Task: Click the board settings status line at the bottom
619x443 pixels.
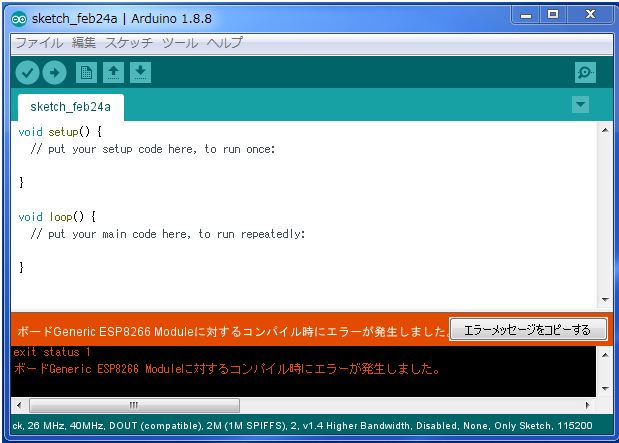Action: tap(302, 426)
